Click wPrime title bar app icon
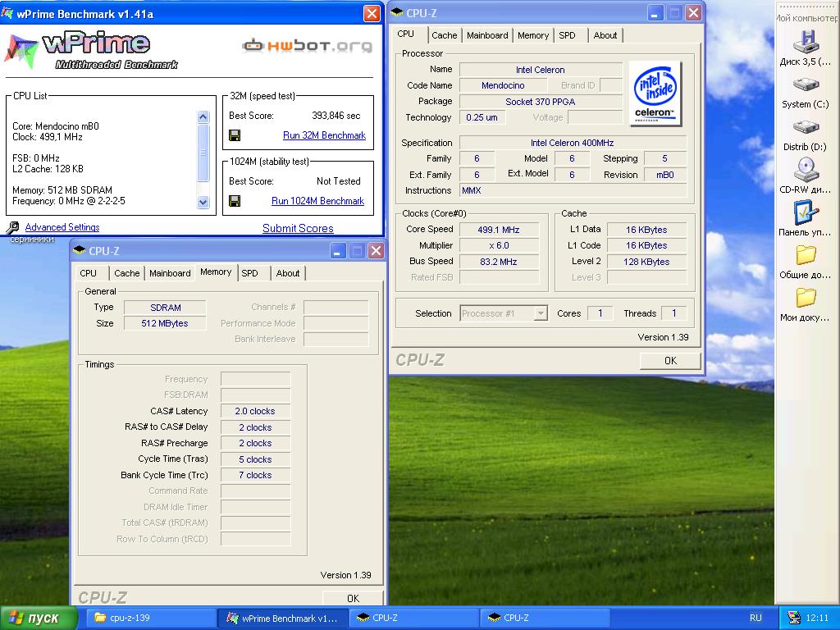840x630 pixels. [x=7, y=13]
